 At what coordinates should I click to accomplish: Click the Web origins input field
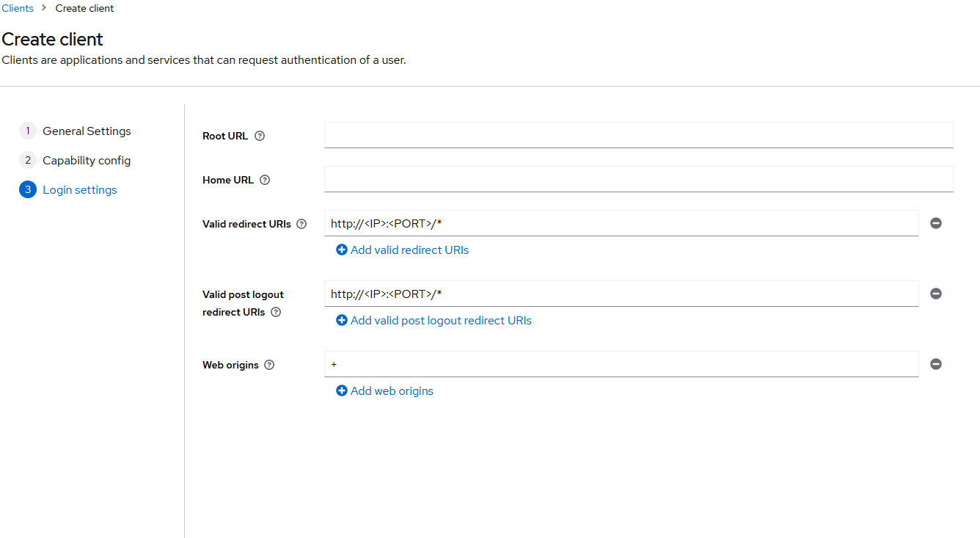(621, 364)
